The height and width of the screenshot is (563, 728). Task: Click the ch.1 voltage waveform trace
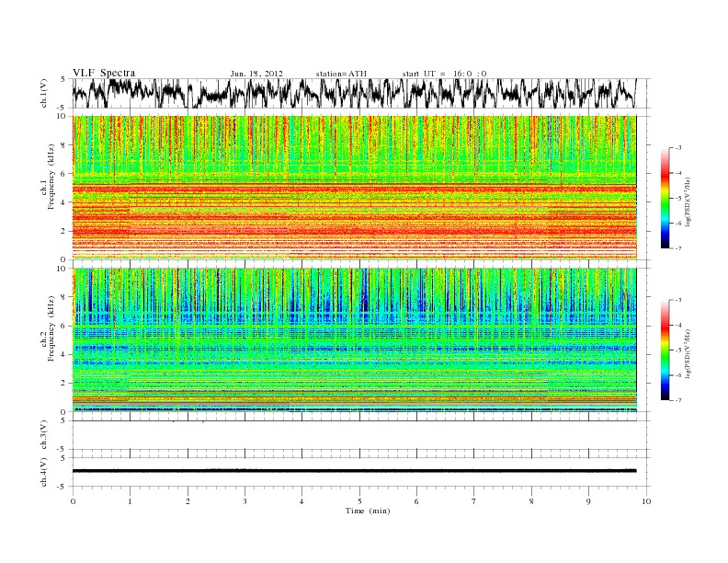click(354, 93)
